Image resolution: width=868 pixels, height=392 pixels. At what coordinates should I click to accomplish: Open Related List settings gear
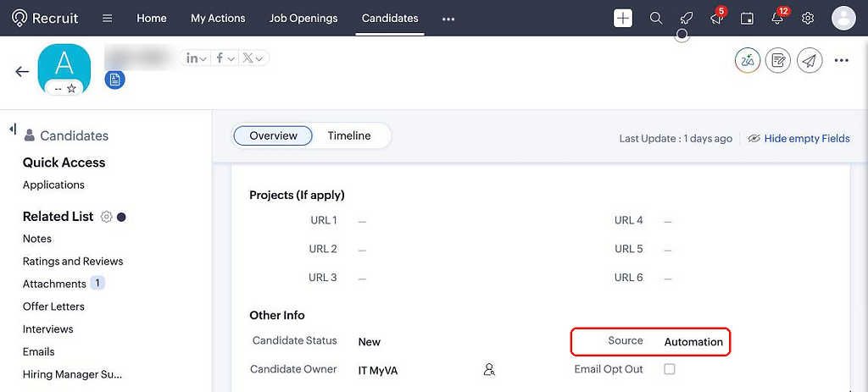coord(106,217)
